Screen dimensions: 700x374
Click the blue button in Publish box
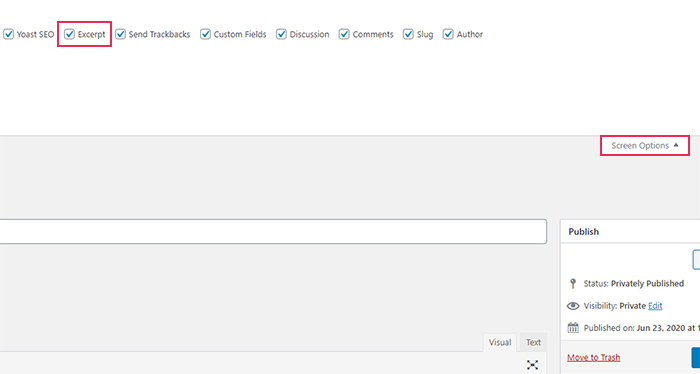click(696, 357)
